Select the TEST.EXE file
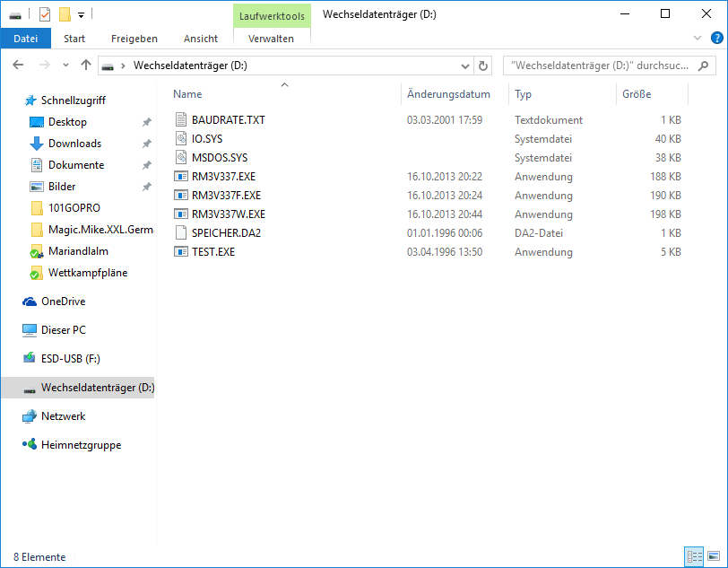 [x=213, y=252]
